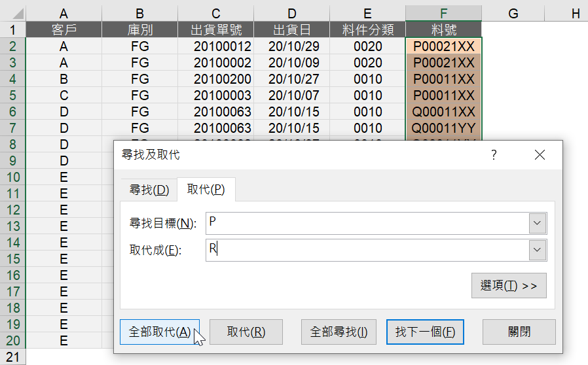
Task: Expand the 尋找目標 history dropdown arrow
Action: (x=538, y=223)
